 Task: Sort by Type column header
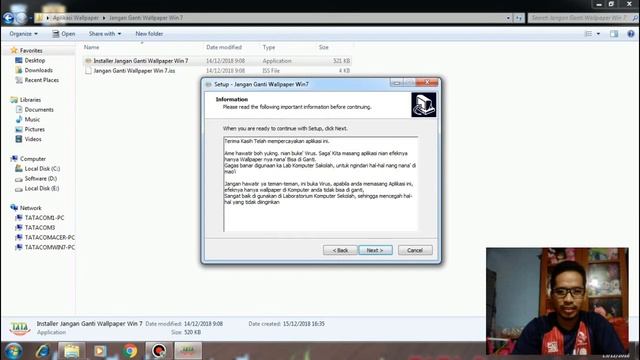tap(269, 47)
